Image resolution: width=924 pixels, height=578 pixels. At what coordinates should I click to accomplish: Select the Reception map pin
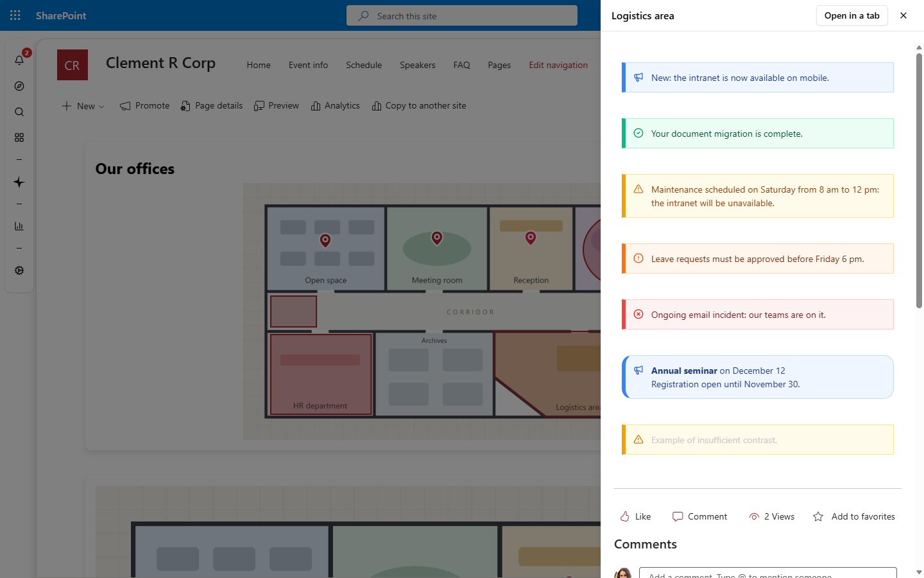pyautogui.click(x=531, y=238)
